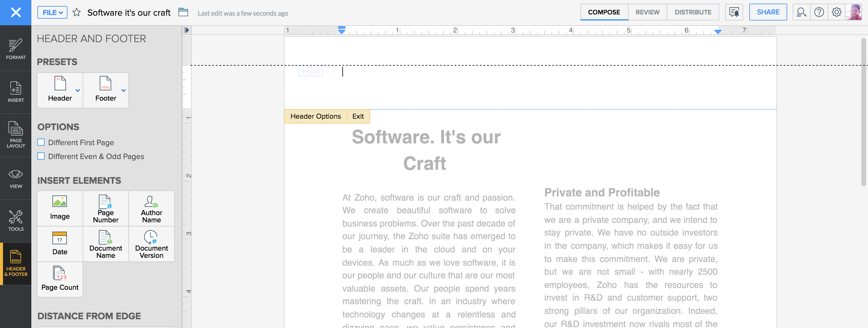The width and height of the screenshot is (868, 328).
Task: Star this document as favorite
Action: pyautogui.click(x=77, y=12)
